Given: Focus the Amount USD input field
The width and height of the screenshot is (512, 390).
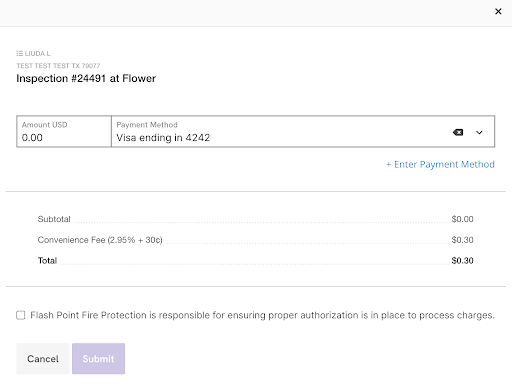Looking at the screenshot, I should point(64,131).
